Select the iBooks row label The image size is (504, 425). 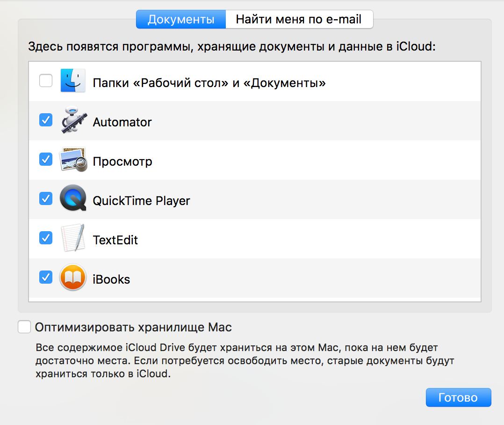[x=111, y=279]
